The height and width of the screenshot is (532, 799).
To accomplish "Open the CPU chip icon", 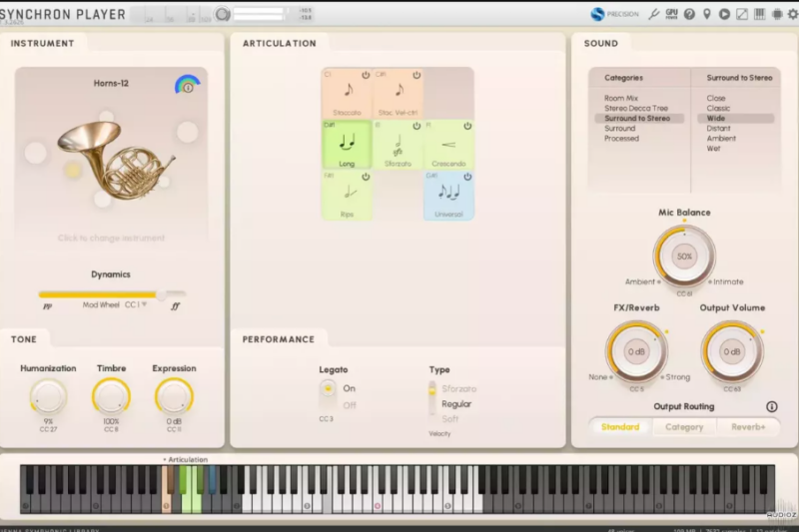I will pyautogui.click(x=777, y=14).
